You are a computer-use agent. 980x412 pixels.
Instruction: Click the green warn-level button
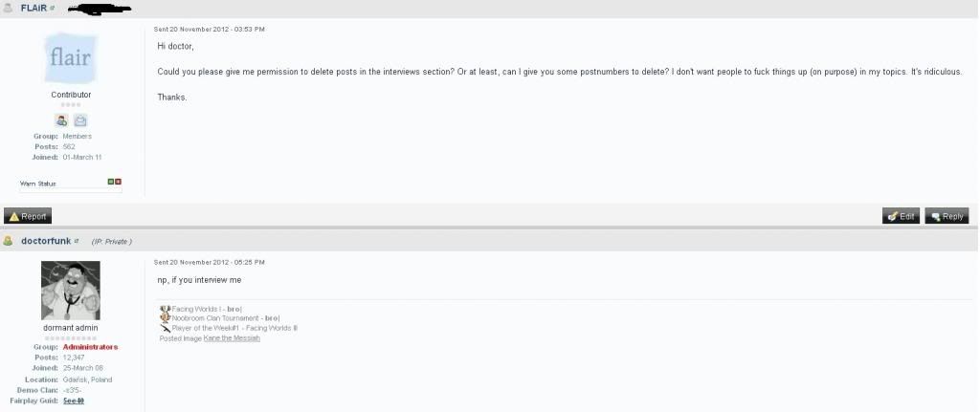pos(111,181)
